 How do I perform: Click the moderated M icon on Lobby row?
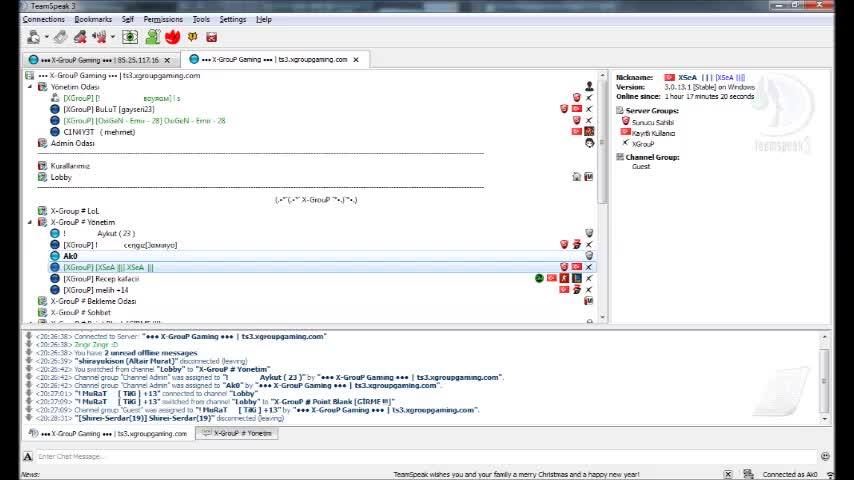tap(589, 177)
